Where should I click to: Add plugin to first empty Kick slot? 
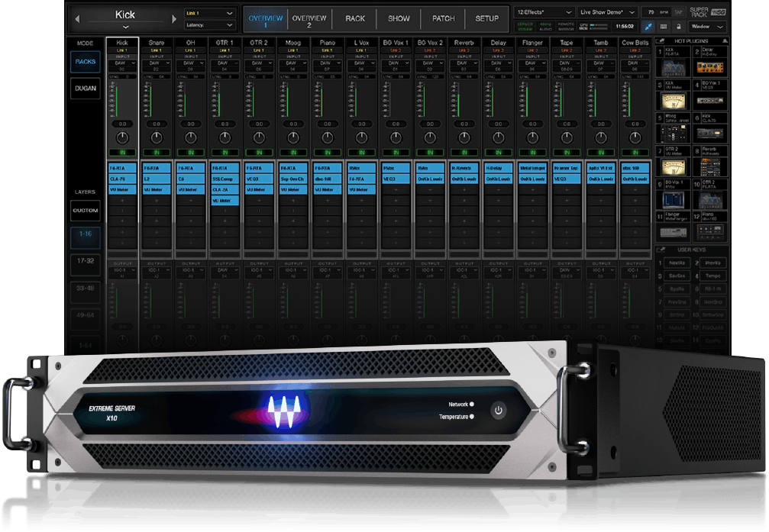pos(122,201)
